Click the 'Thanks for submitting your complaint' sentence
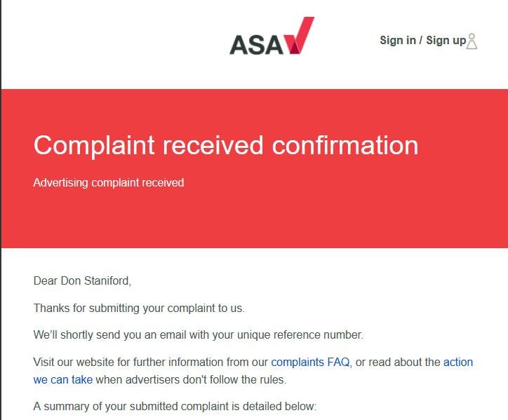The width and height of the screenshot is (508, 420). (x=139, y=308)
